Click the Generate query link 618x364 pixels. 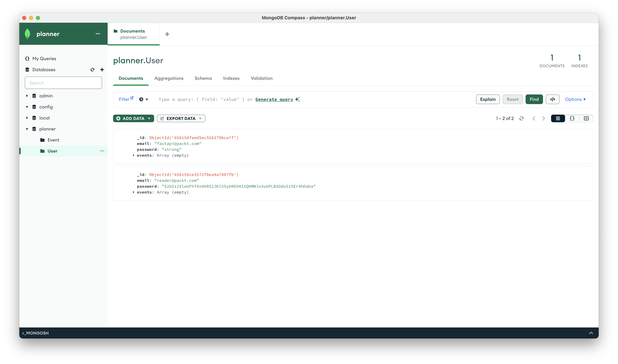(274, 99)
